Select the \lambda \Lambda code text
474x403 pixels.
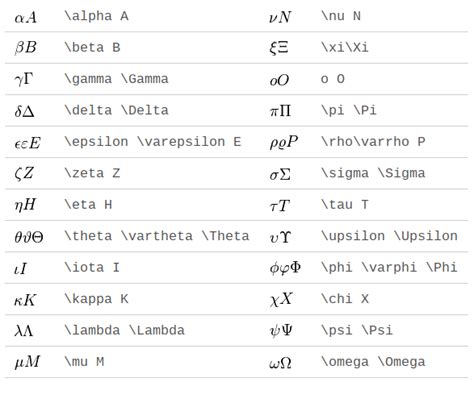click(x=124, y=330)
